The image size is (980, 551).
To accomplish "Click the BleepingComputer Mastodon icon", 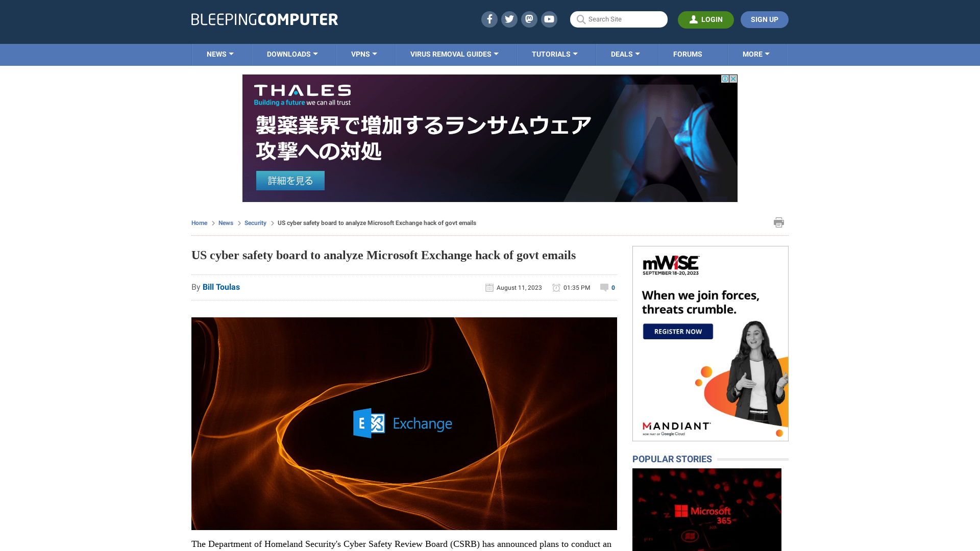I will pos(529,19).
